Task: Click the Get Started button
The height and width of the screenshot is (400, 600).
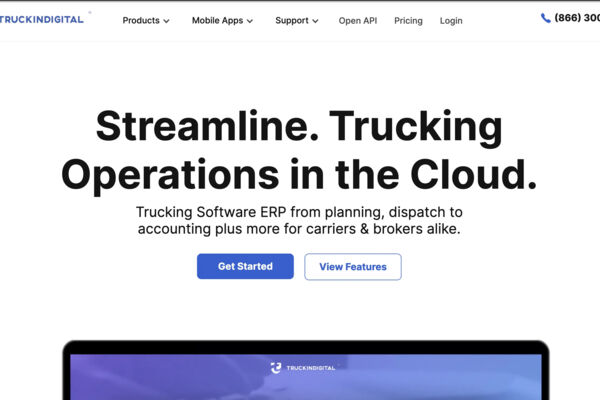Action: point(245,266)
